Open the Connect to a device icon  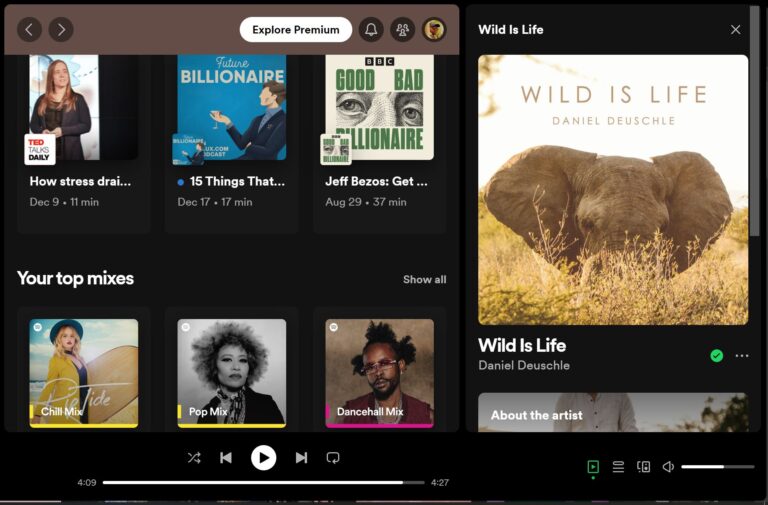643,467
